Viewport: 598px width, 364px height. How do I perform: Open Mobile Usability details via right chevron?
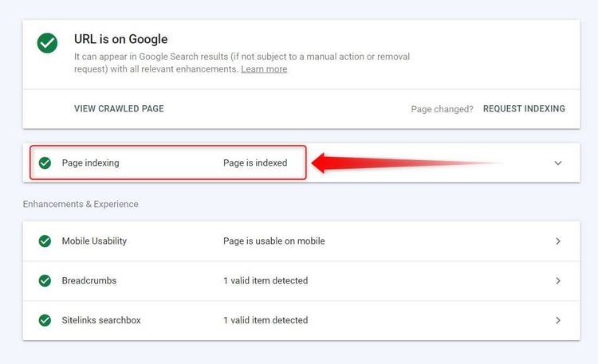click(x=557, y=241)
